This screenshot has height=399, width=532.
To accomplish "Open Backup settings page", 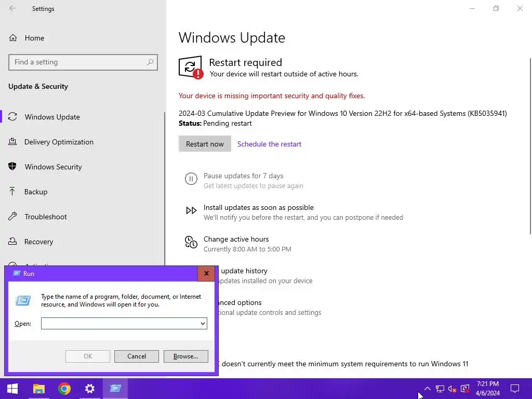I will [x=36, y=192].
